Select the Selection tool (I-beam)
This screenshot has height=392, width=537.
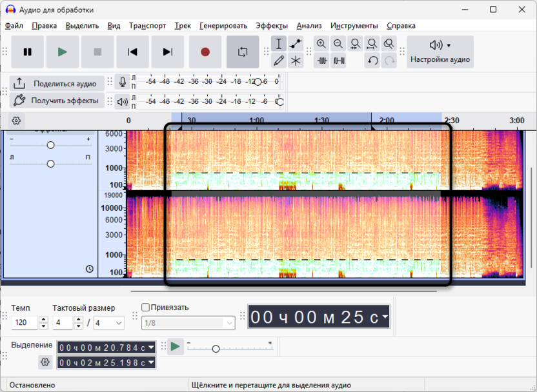tap(279, 44)
